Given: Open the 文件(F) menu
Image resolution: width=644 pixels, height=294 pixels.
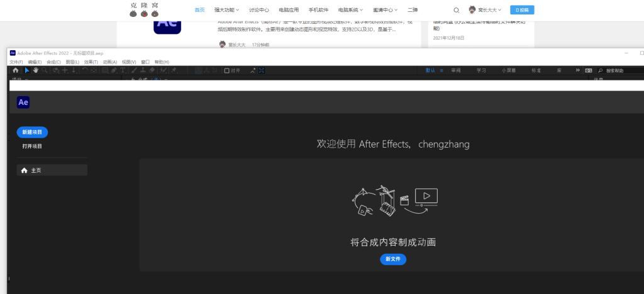Looking at the screenshot, I should tap(16, 62).
